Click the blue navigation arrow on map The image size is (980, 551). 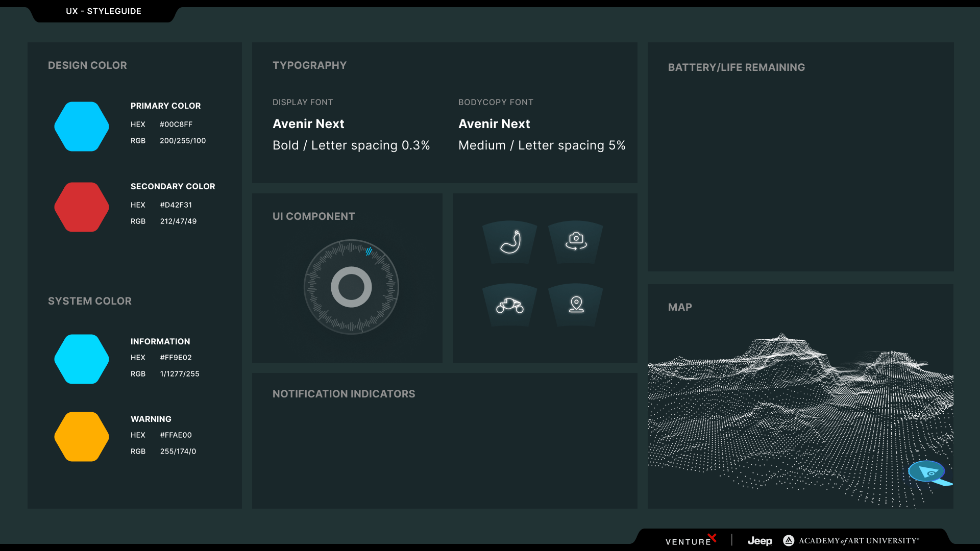click(x=928, y=472)
